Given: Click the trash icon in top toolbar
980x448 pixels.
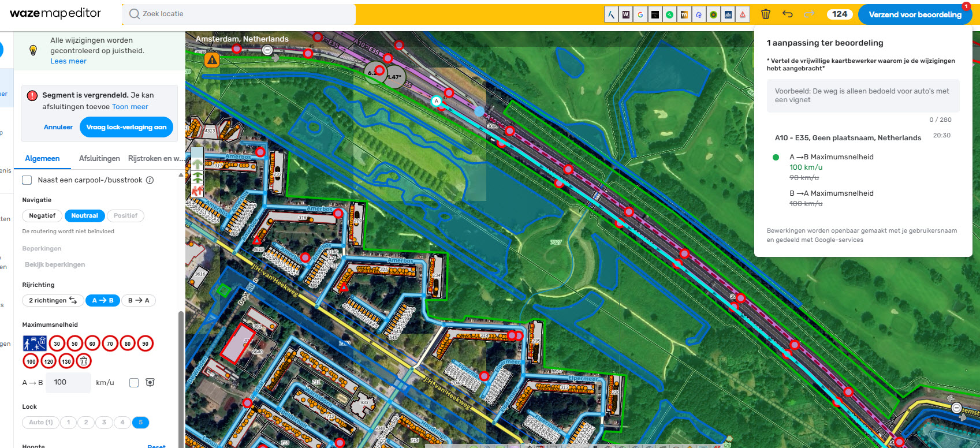Looking at the screenshot, I should click(x=766, y=14).
